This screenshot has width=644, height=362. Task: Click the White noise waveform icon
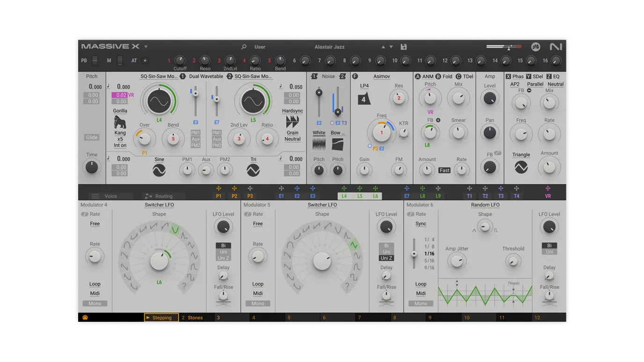tap(319, 144)
